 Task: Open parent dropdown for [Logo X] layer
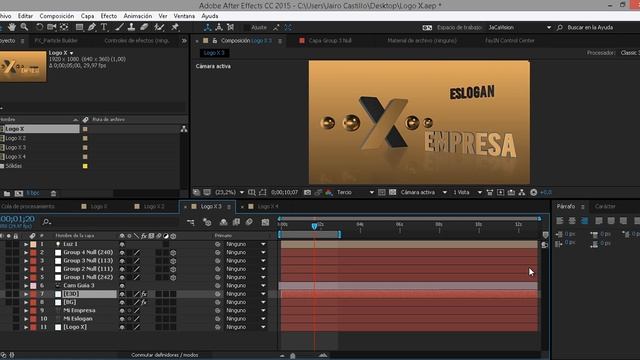pyautogui.click(x=246, y=327)
